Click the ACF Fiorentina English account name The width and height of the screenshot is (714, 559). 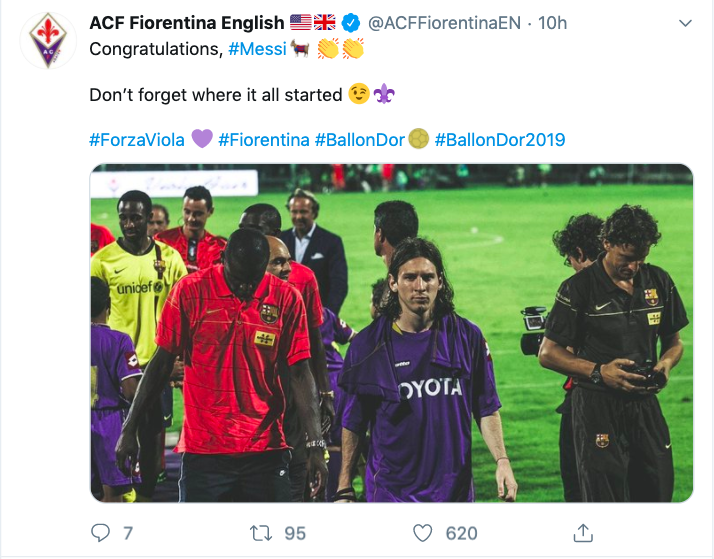click(187, 23)
